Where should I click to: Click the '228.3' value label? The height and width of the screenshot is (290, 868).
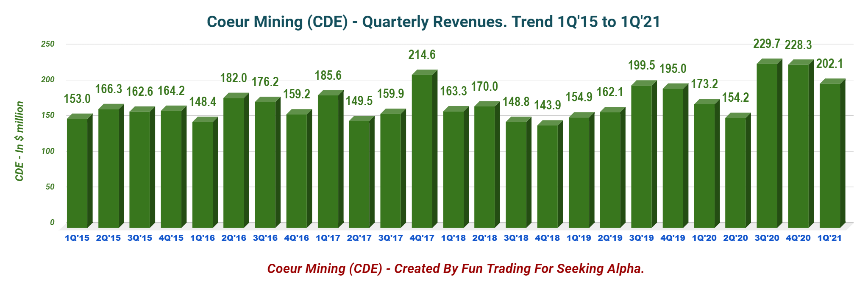click(x=798, y=45)
